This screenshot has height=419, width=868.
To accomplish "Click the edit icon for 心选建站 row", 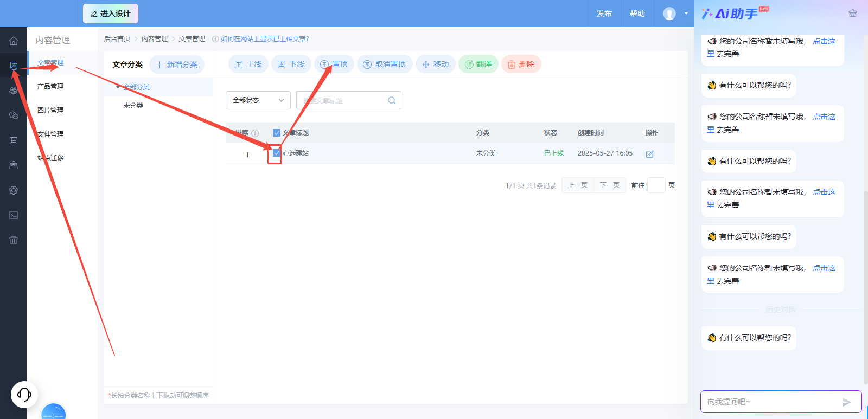I will tap(650, 154).
